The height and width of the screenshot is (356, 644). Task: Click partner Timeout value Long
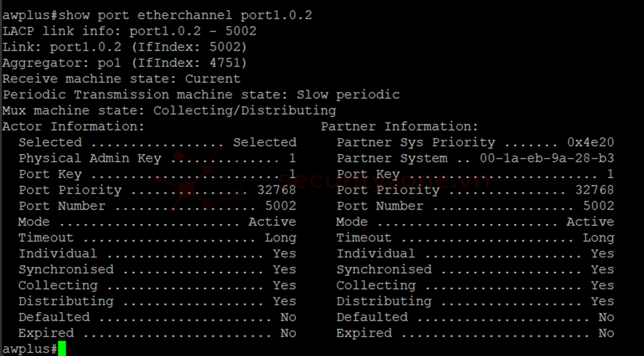pos(598,238)
